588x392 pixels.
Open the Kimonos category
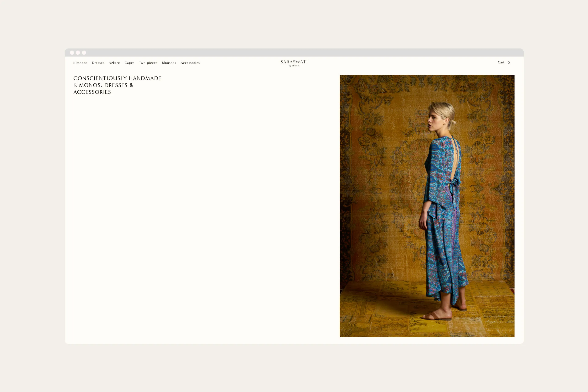pos(80,63)
